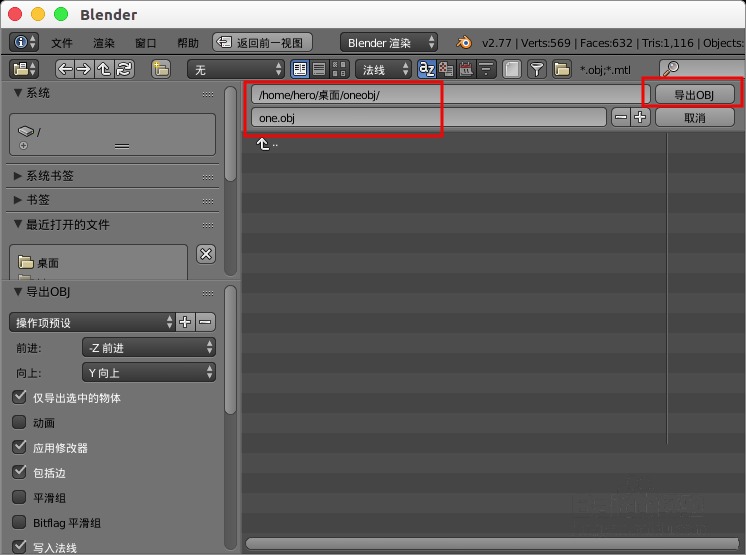The width and height of the screenshot is (746, 555).
Task: Switch to long list display
Action: coord(319,69)
